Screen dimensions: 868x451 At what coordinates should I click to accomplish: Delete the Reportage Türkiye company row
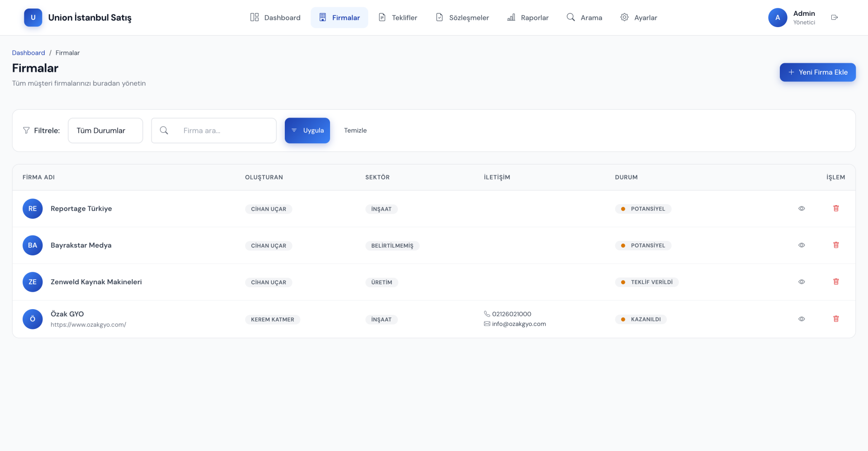(x=836, y=208)
